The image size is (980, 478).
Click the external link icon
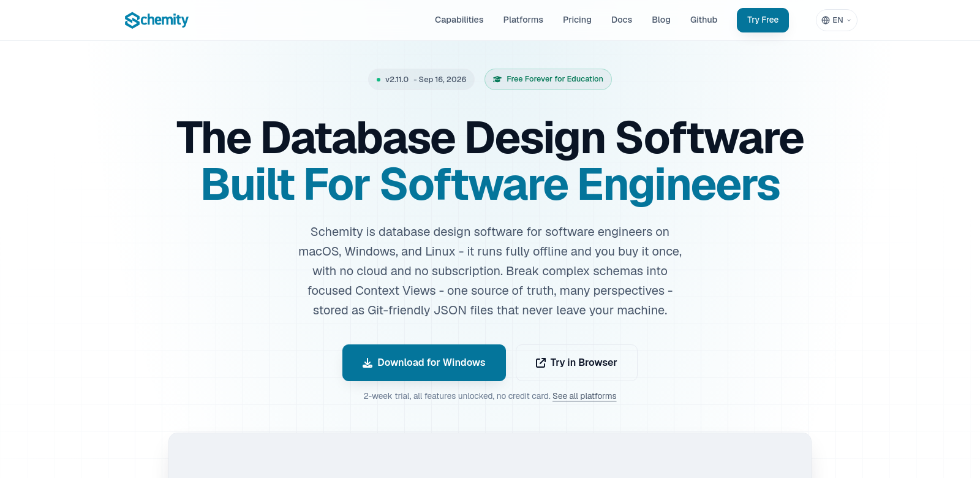click(x=541, y=363)
